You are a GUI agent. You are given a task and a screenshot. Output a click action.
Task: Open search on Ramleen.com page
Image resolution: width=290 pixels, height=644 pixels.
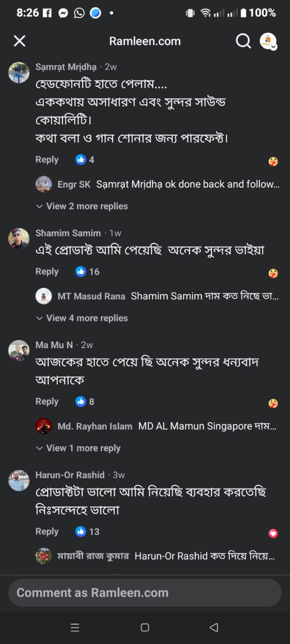(243, 41)
